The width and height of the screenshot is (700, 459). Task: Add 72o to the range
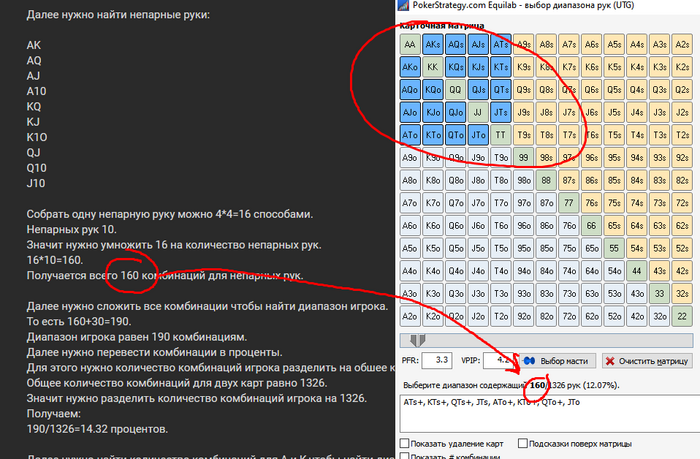coord(569,316)
